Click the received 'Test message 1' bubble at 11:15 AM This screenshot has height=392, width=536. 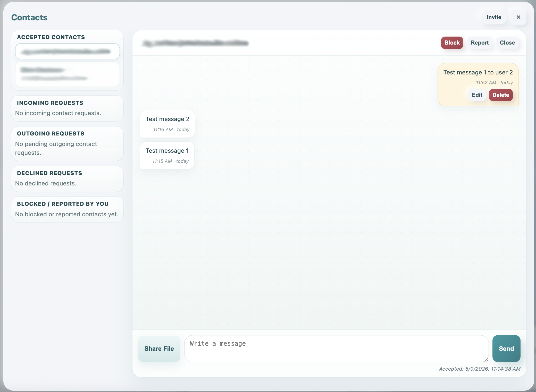(x=167, y=156)
